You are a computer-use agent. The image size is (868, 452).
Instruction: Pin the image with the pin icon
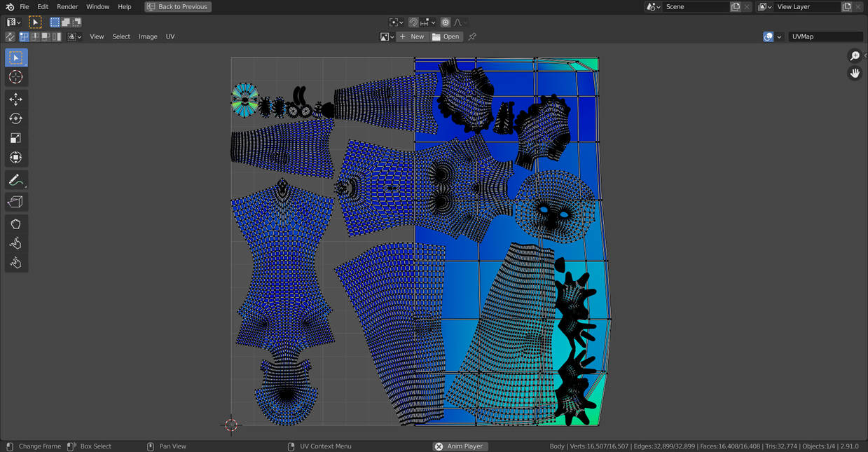(x=472, y=36)
